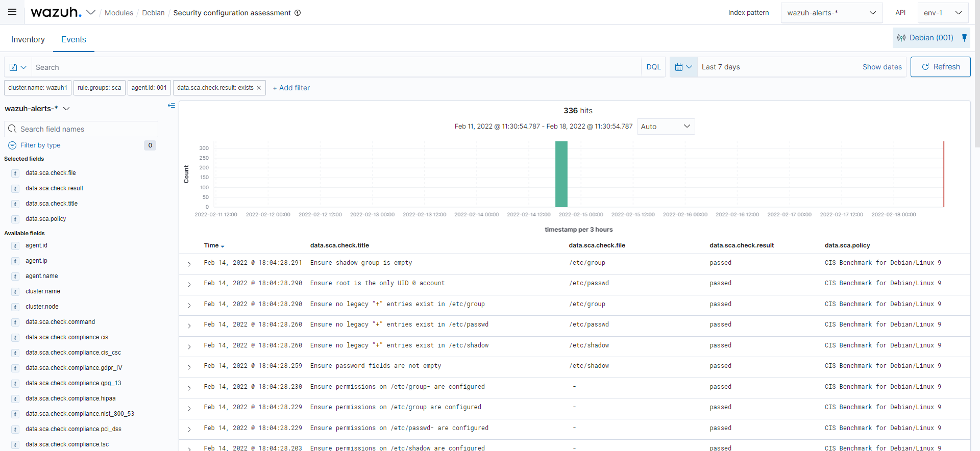
Task: Expand row legacy entries in /etc/shadow
Action: [189, 346]
